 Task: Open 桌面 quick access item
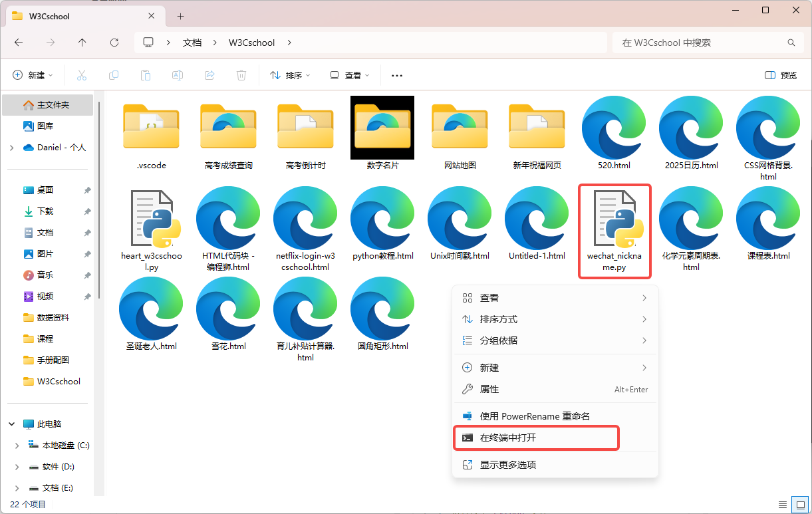(x=49, y=190)
